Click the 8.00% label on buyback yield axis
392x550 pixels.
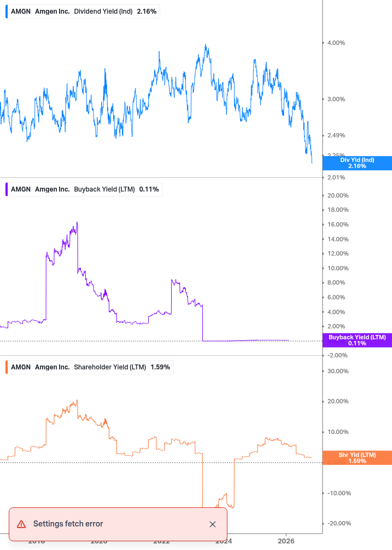[x=336, y=283]
